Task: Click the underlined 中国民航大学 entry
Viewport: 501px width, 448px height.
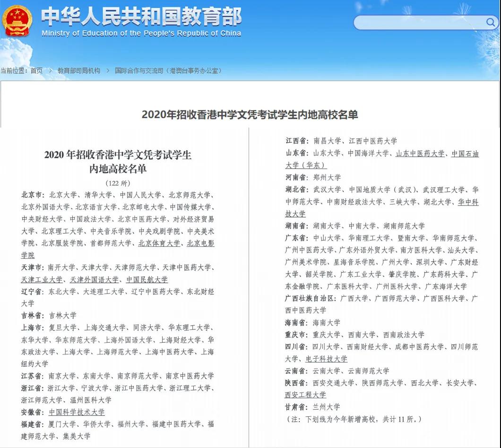Action: tap(147, 280)
